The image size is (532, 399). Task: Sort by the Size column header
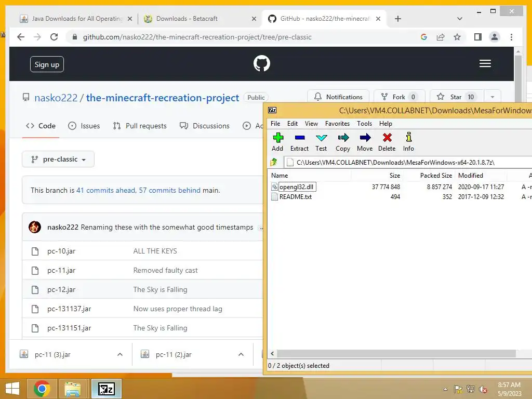click(377, 176)
